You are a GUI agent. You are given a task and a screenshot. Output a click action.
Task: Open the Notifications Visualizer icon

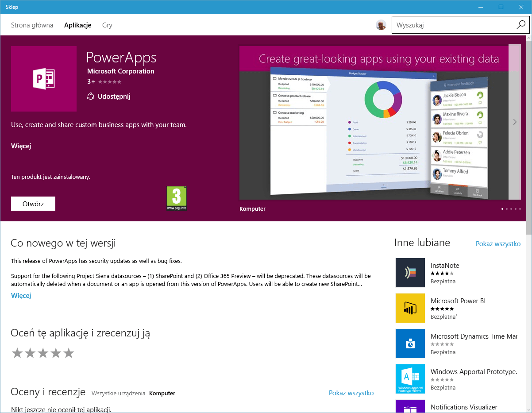click(410, 406)
